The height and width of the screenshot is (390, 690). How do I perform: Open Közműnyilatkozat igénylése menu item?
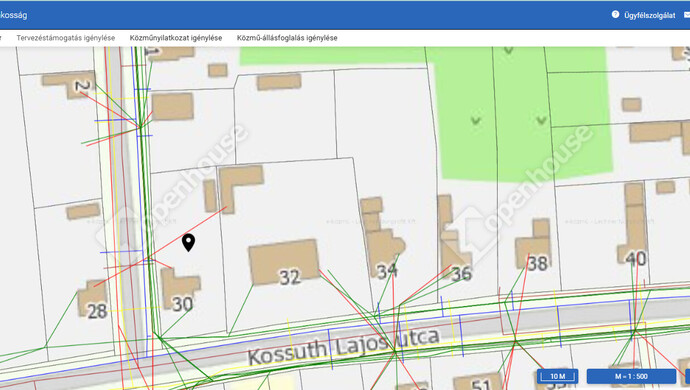[176, 38]
